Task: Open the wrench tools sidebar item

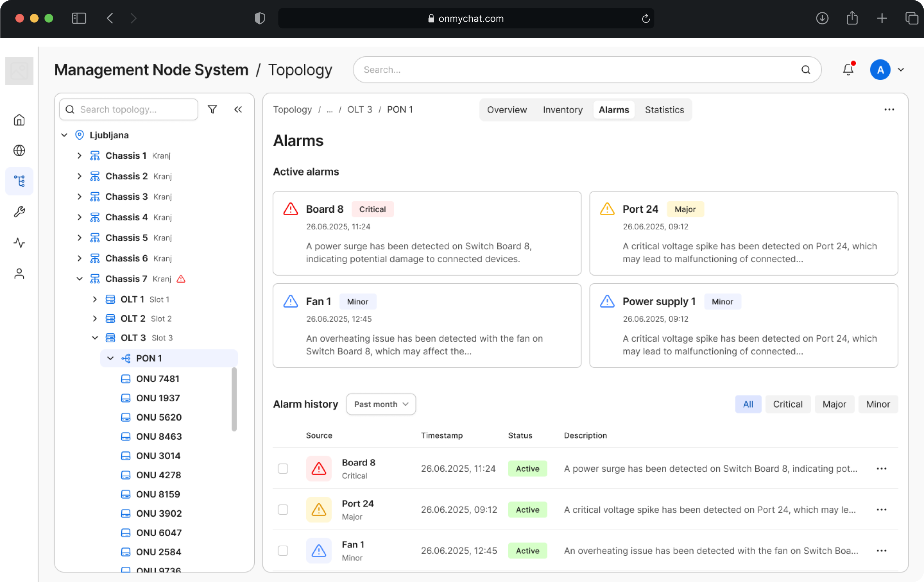Action: [x=19, y=212]
